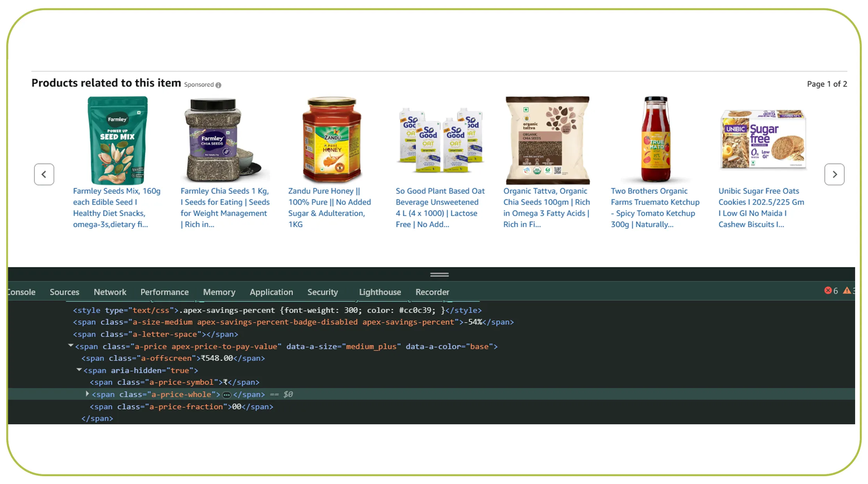This screenshot has height=484, width=868.
Task: Switch to the Recorder tab
Action: (432, 292)
